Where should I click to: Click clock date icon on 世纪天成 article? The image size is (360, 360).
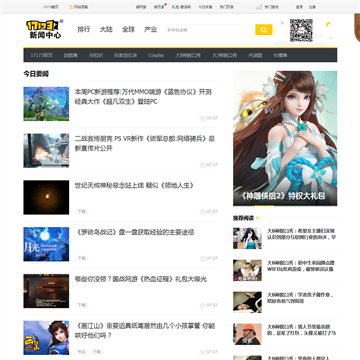tap(202, 212)
